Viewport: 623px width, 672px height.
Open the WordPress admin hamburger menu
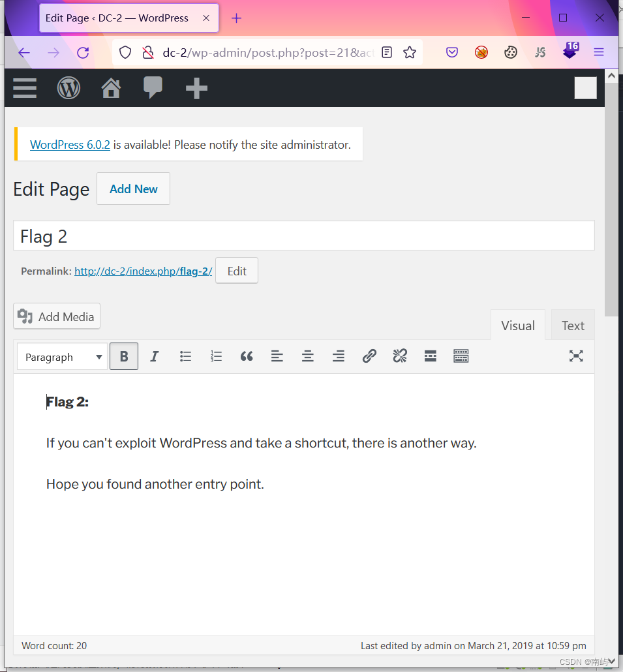click(24, 88)
